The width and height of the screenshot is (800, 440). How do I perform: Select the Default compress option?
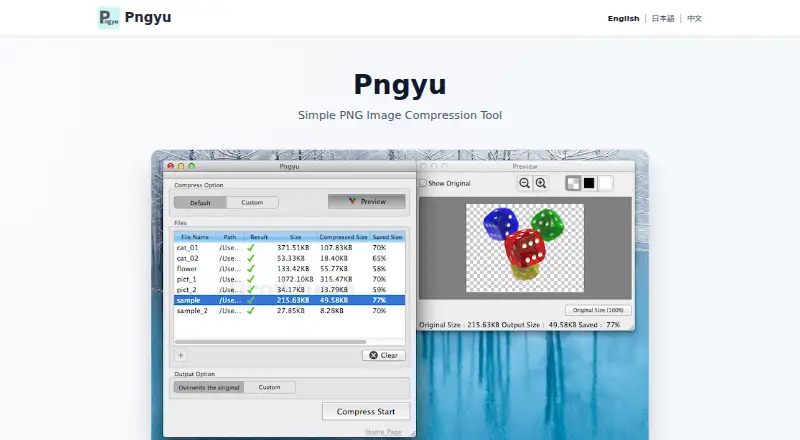(200, 203)
